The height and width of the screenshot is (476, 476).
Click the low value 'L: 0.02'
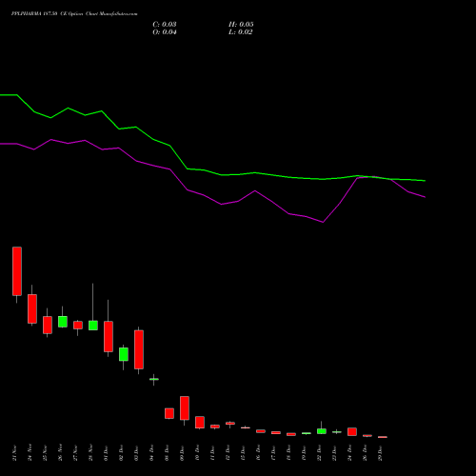coord(241,32)
